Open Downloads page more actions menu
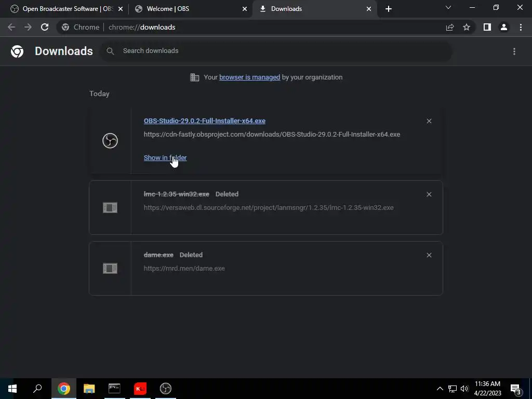The width and height of the screenshot is (532, 399). (x=514, y=51)
